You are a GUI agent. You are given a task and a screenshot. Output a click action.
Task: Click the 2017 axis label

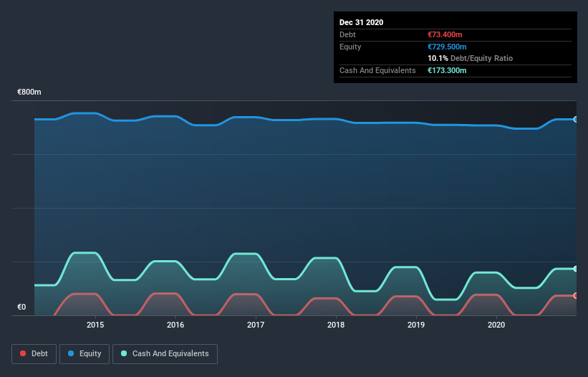click(x=256, y=325)
